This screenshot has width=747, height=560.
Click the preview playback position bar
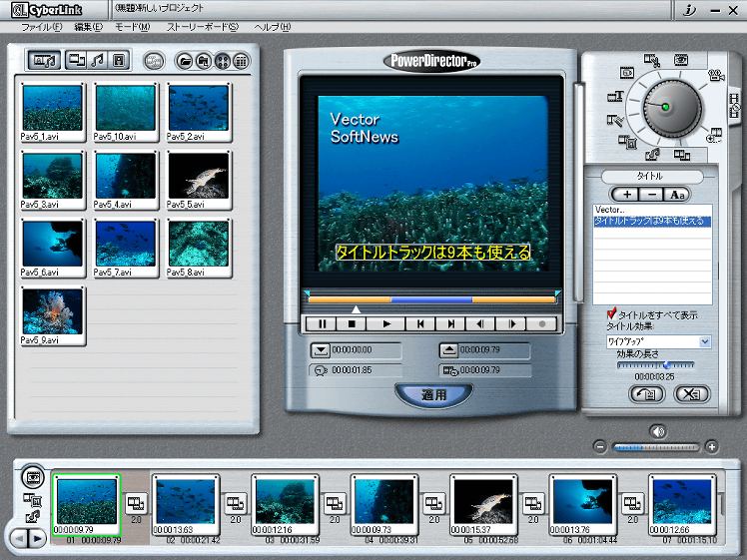[431, 299]
